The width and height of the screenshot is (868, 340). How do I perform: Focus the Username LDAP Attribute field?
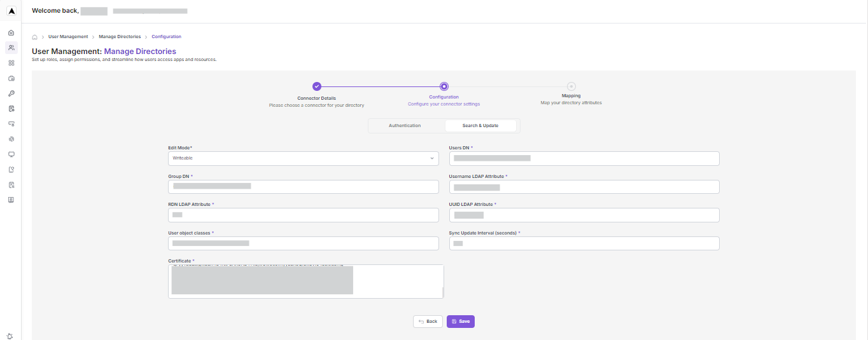click(584, 187)
